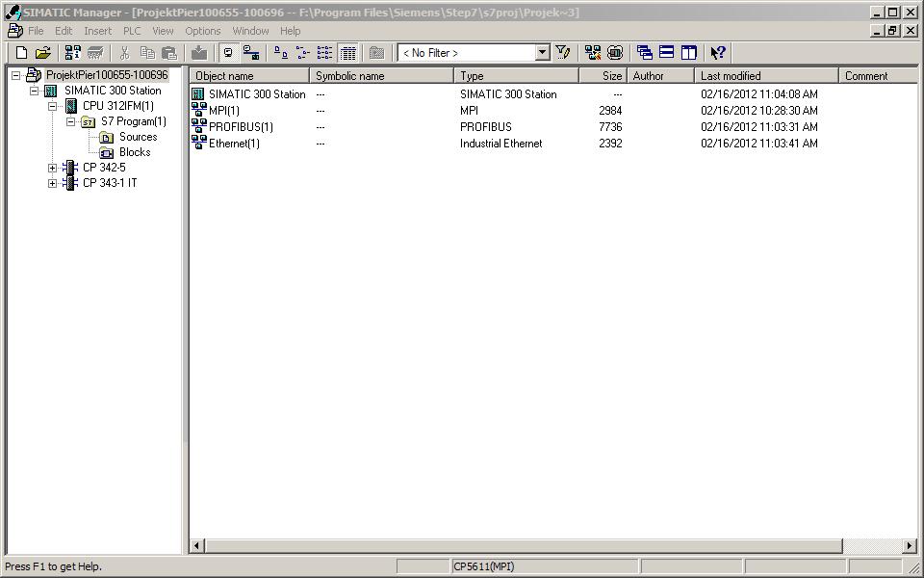924x578 pixels.
Task: Tile windows horizontally via toolbar
Action: coord(666,53)
